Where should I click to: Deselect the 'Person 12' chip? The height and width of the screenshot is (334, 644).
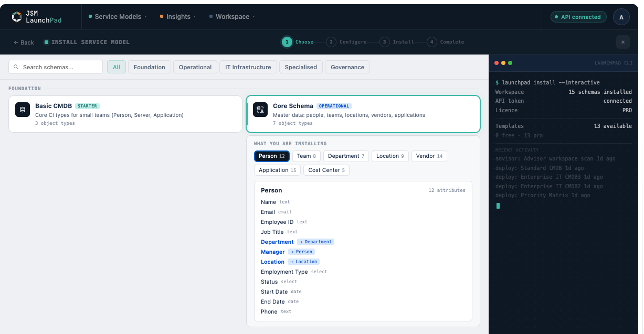coord(271,156)
